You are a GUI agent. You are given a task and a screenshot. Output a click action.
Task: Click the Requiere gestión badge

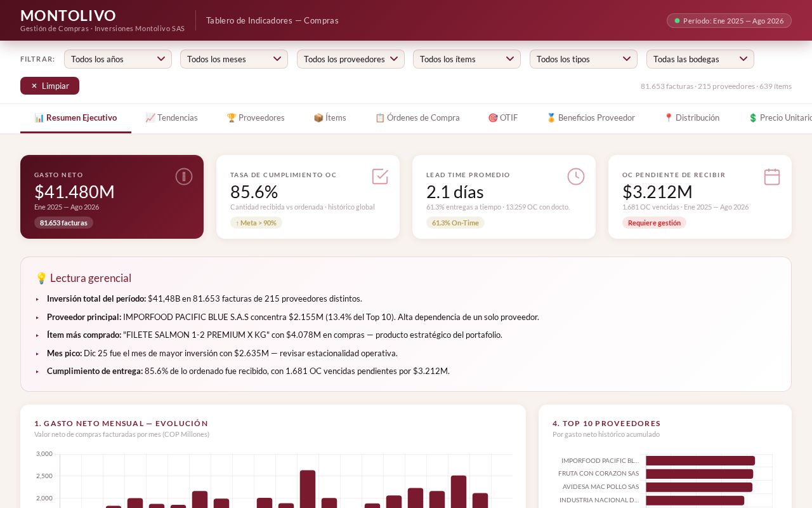pos(654,223)
